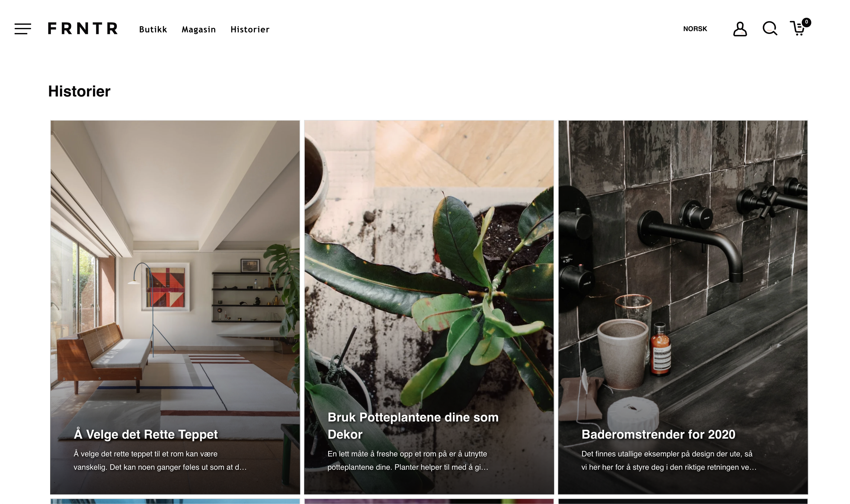
Task: Click the title Baderomstrender for 2020
Action: [x=659, y=434]
